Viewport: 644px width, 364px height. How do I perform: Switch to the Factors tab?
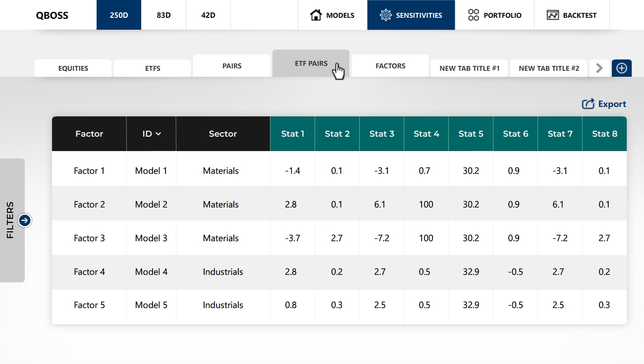coord(390,66)
